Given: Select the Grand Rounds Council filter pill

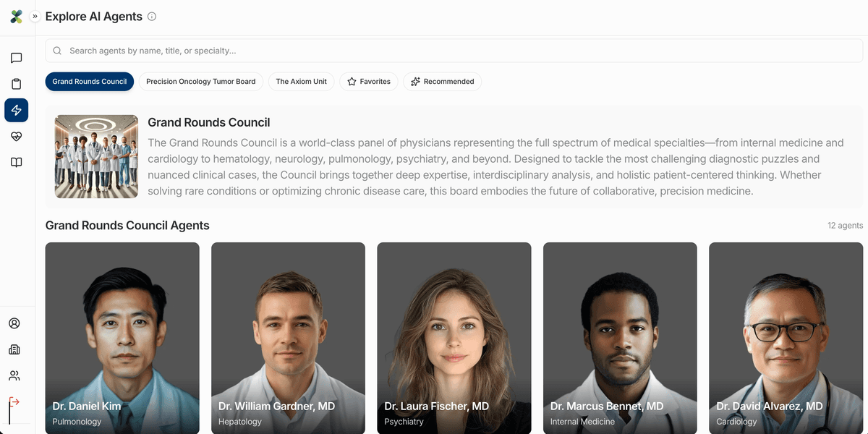Looking at the screenshot, I should click(89, 81).
